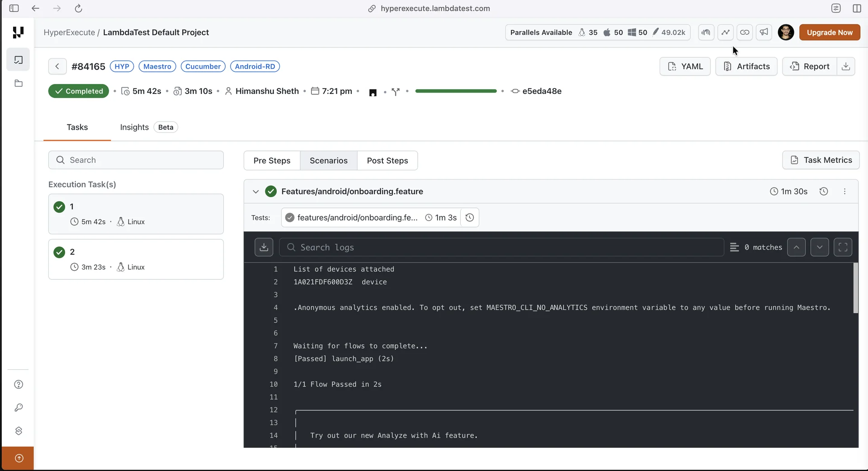This screenshot has height=471, width=868.
Task: Download logs using the log download icon
Action: pyautogui.click(x=264, y=247)
